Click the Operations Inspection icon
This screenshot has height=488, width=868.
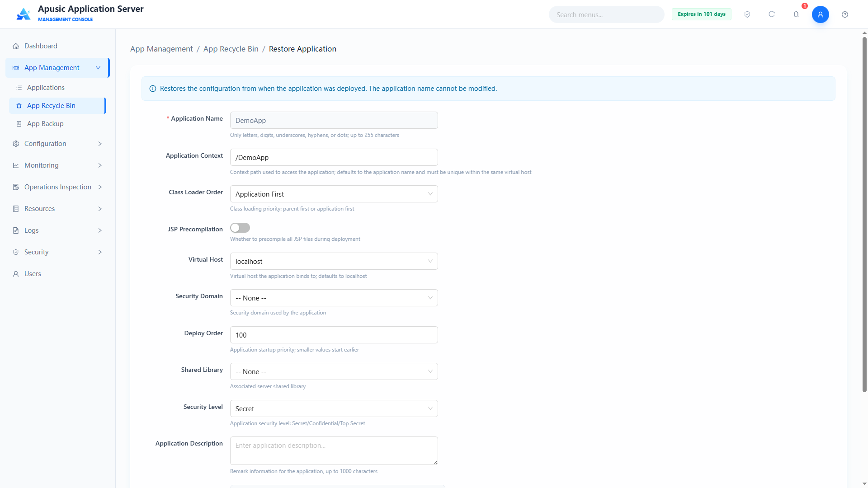[x=16, y=187]
